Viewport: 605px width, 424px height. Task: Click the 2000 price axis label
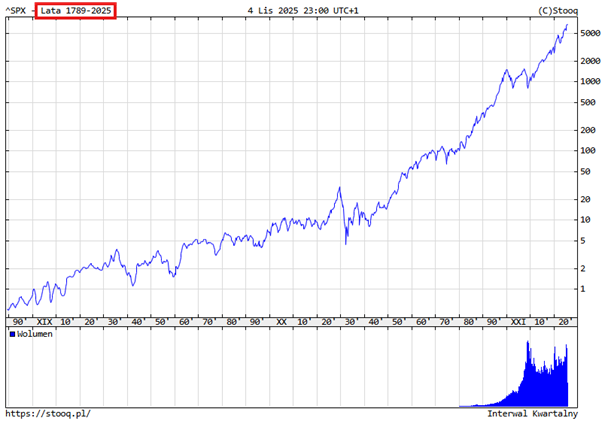click(x=587, y=61)
